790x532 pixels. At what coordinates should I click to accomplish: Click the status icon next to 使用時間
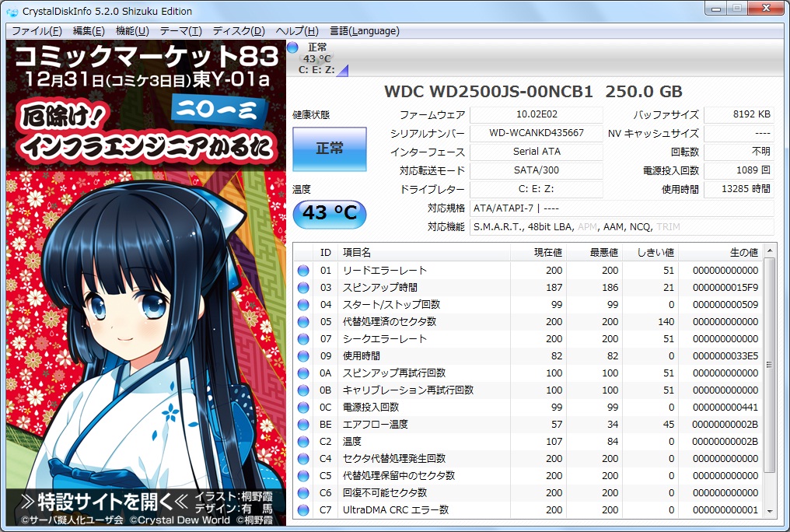(303, 355)
